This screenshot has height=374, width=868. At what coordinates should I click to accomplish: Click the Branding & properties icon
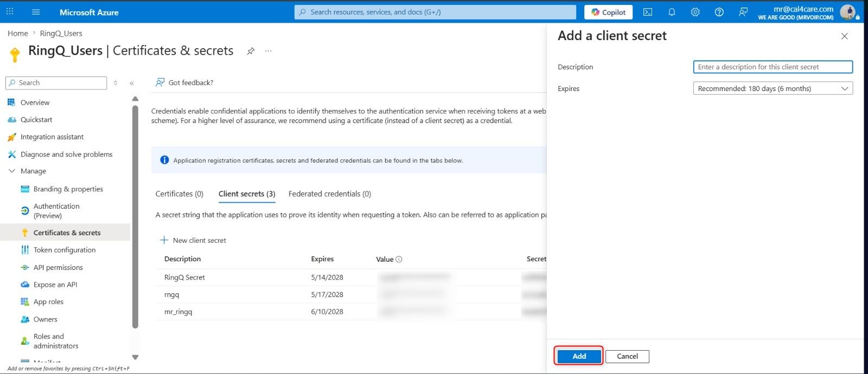point(25,189)
